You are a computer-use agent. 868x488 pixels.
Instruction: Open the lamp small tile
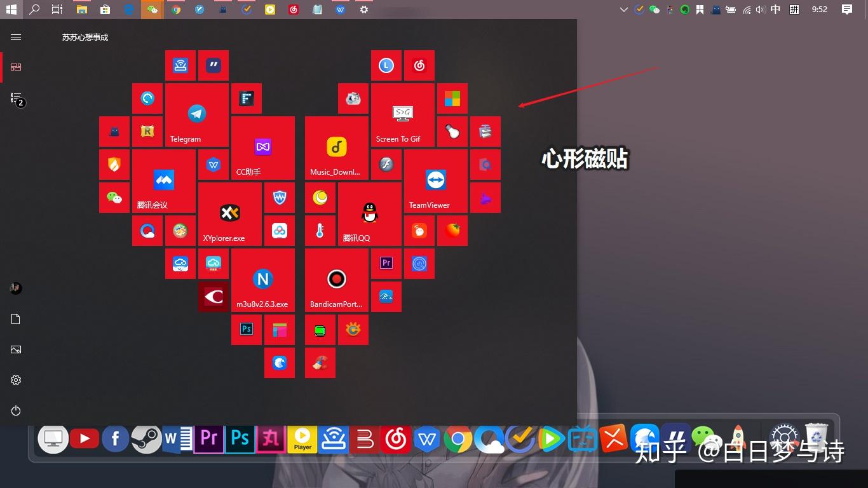(x=452, y=132)
